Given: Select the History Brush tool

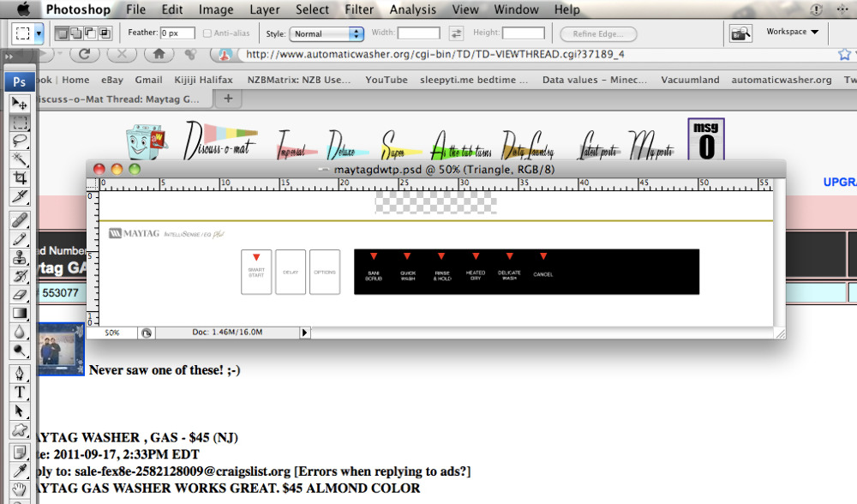Looking at the screenshot, I should (x=19, y=276).
